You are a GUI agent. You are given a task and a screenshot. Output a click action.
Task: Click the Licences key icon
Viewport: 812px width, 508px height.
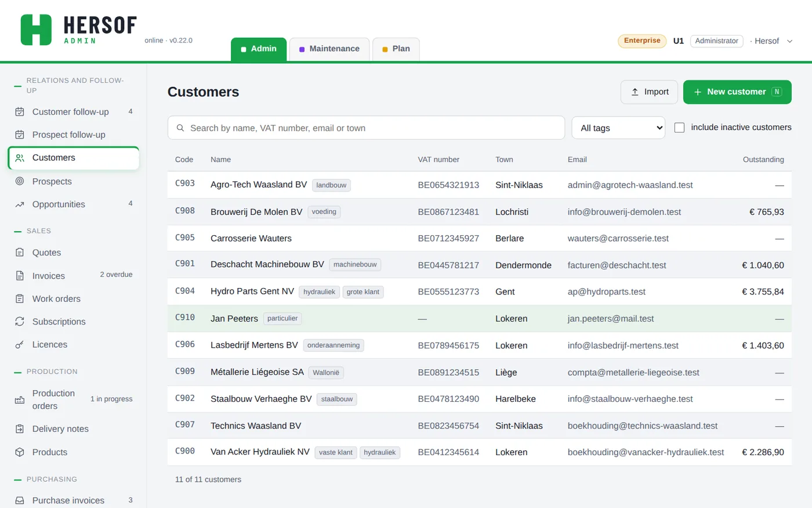20,345
